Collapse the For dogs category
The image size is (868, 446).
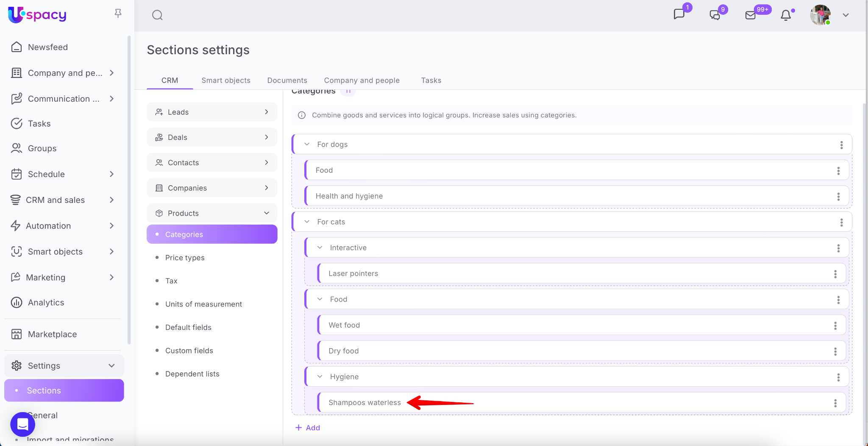(x=307, y=144)
